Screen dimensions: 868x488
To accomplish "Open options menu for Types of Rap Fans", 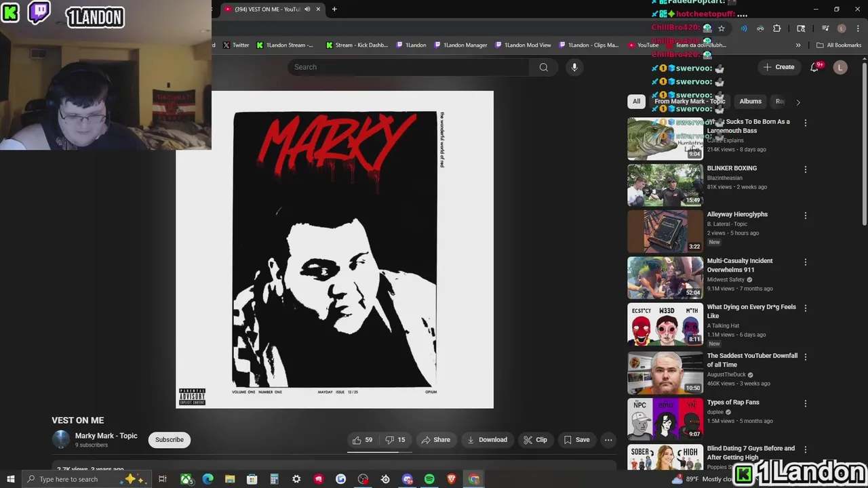I will tap(806, 404).
